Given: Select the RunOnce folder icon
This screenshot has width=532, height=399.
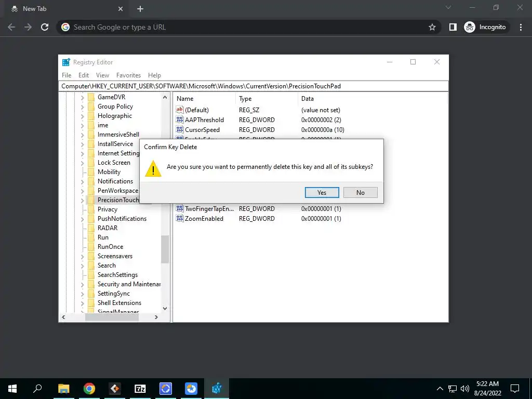Looking at the screenshot, I should click(90, 247).
